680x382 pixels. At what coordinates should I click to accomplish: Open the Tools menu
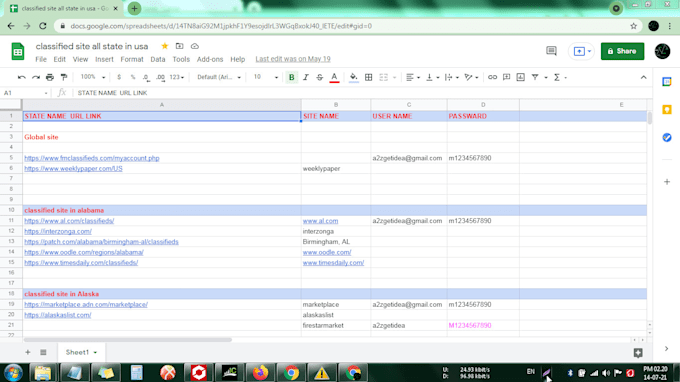[x=181, y=59]
